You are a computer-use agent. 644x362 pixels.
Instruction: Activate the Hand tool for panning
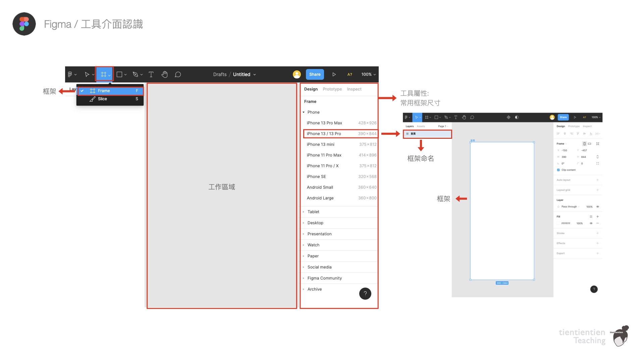(165, 74)
